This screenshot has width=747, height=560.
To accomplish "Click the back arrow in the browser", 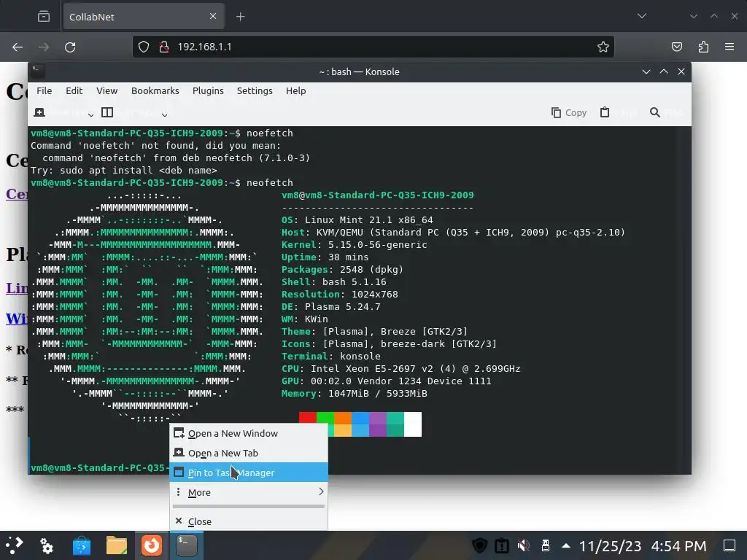I will [18, 47].
